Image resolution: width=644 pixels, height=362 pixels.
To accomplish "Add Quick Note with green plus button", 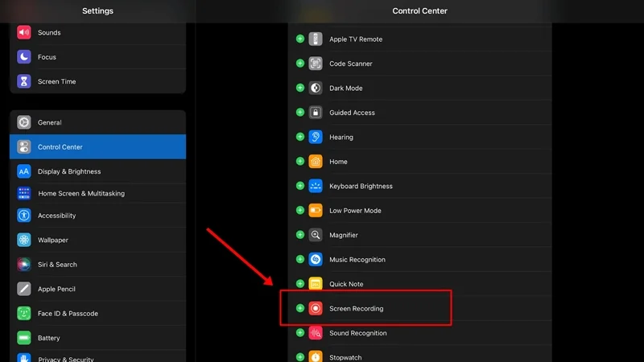I will click(299, 284).
